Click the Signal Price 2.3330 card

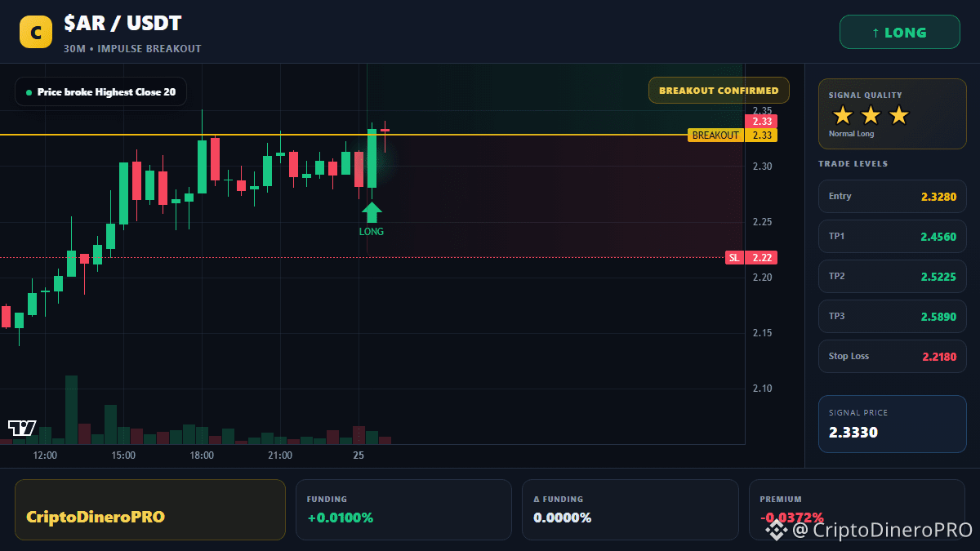tap(892, 424)
